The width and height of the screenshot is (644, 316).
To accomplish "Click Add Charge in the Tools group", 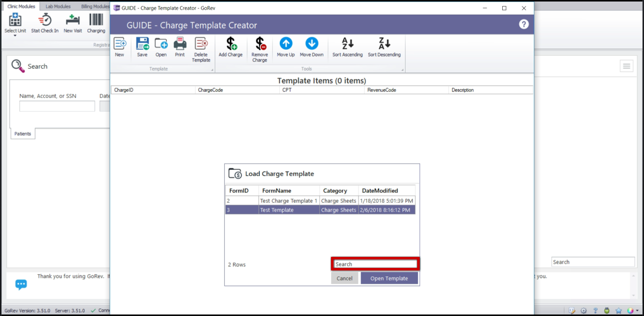I will (x=230, y=47).
